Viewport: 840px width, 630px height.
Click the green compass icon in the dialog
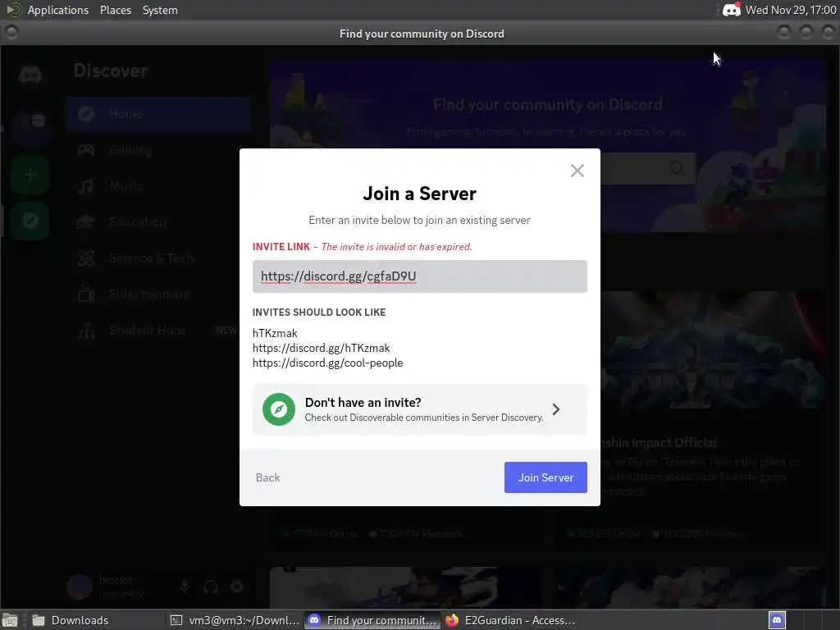(x=279, y=409)
